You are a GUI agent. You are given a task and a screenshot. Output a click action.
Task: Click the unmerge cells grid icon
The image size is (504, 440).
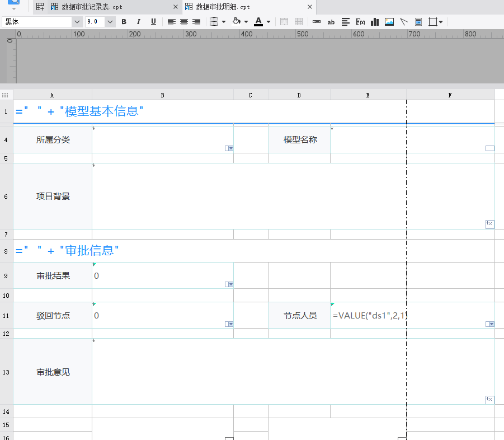[299, 22]
